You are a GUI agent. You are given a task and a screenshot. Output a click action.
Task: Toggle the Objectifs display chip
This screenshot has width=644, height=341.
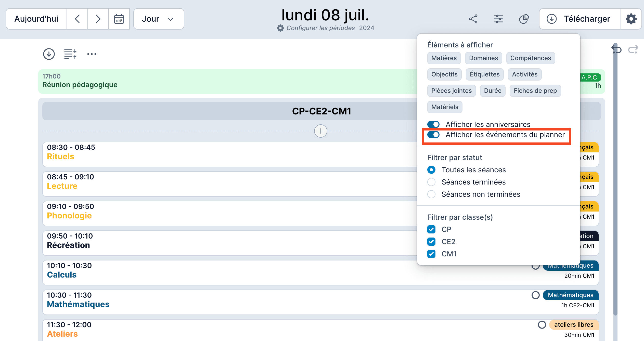tap(444, 74)
